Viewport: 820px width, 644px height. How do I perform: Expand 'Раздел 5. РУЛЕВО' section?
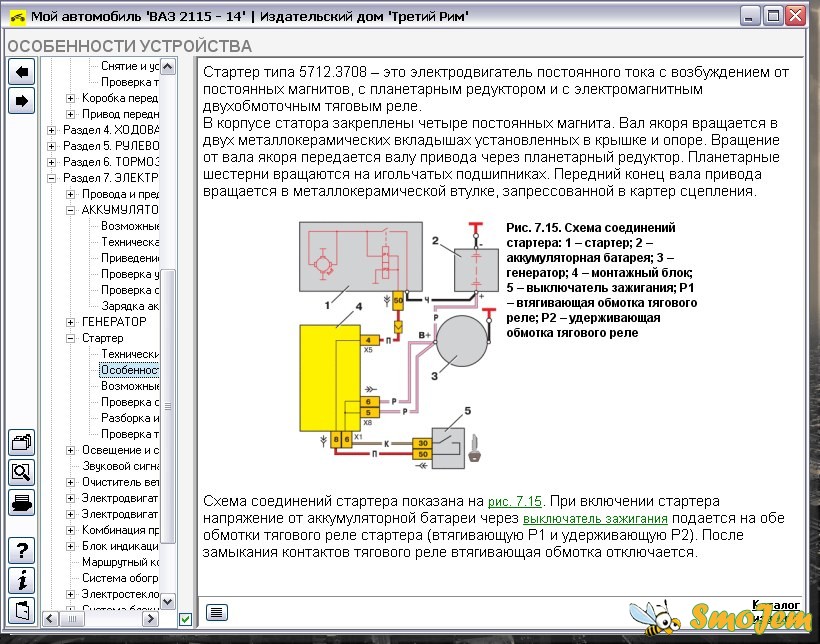[51, 146]
